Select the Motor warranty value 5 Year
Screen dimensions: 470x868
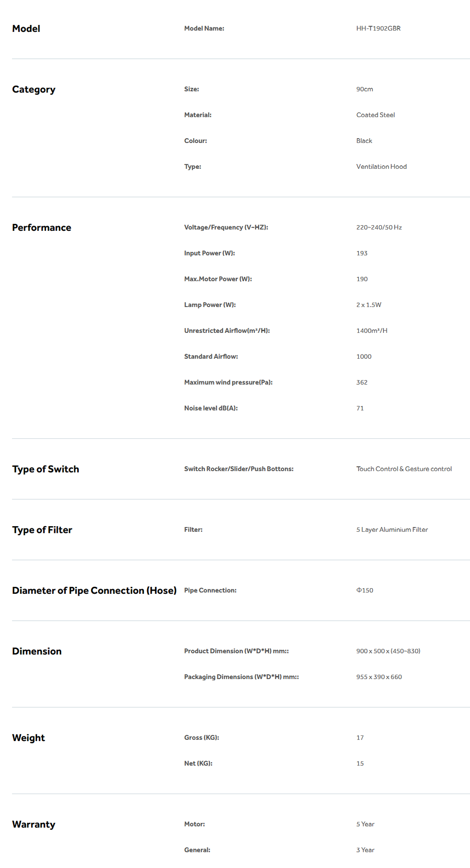365,824
